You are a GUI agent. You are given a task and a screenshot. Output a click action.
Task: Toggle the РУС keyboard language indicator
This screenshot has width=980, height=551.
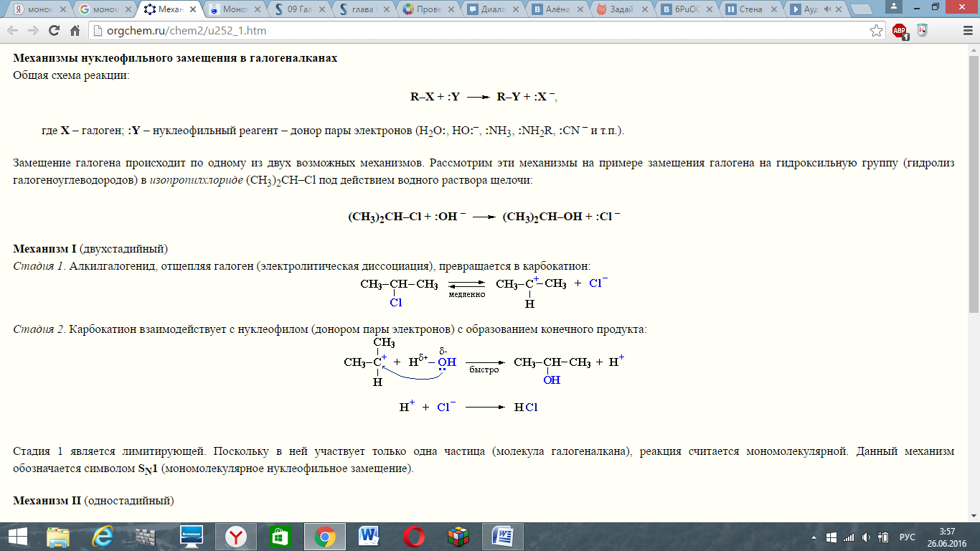908,537
